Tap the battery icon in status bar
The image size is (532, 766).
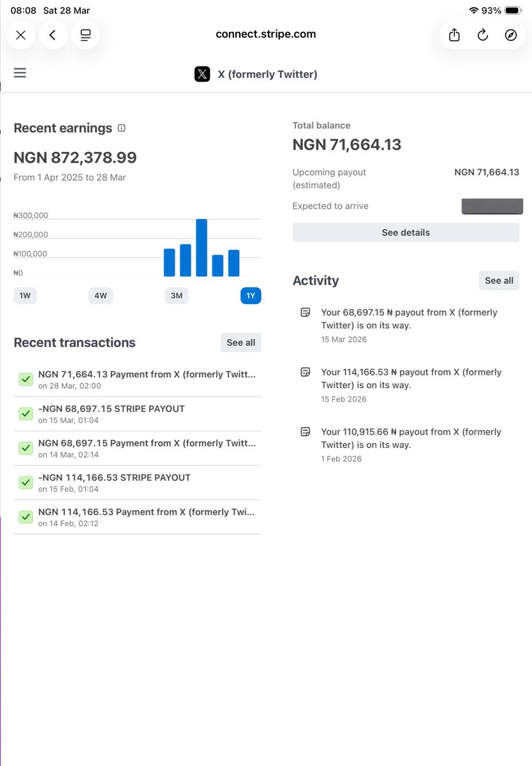pos(513,10)
